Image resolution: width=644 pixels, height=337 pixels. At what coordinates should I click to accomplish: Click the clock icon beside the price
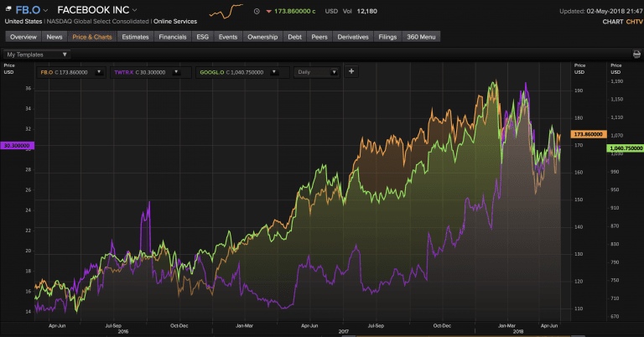point(257,12)
